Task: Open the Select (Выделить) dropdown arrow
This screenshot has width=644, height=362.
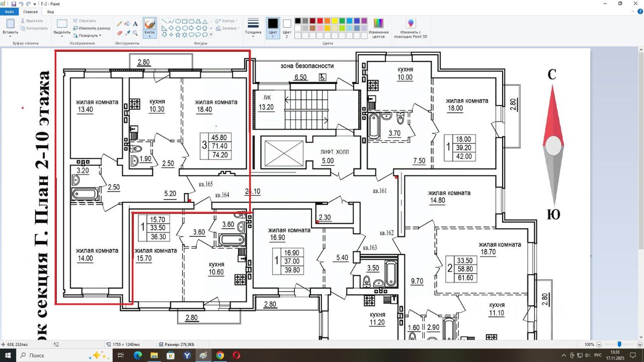Action: tap(62, 36)
